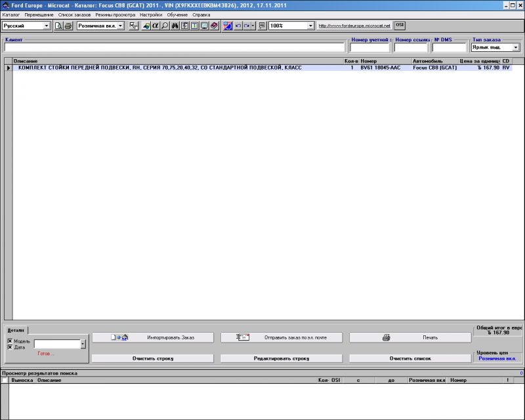Click the Розничная вкл. price level value
Viewport: 525px width, 420px height.
[x=497, y=358]
